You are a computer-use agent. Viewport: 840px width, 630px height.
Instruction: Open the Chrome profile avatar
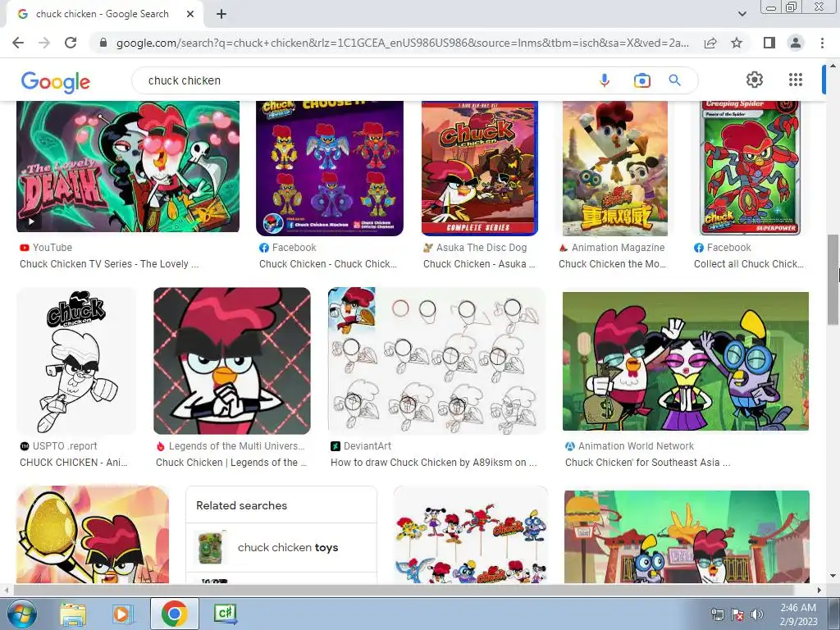click(796, 43)
